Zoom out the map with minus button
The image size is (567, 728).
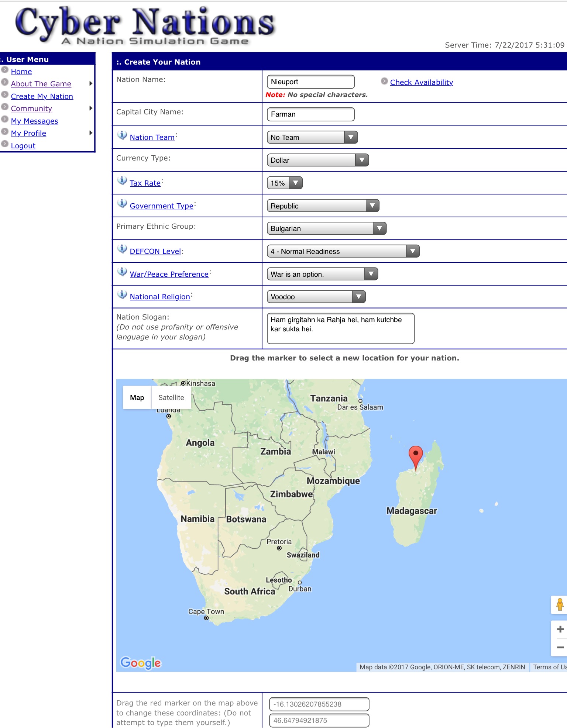point(560,648)
